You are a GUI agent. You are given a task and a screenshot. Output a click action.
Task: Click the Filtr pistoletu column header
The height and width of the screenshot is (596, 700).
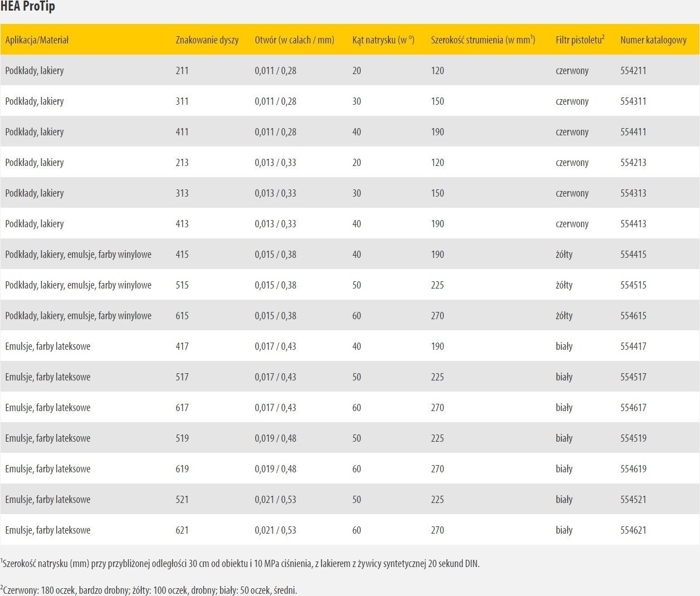coord(580,40)
